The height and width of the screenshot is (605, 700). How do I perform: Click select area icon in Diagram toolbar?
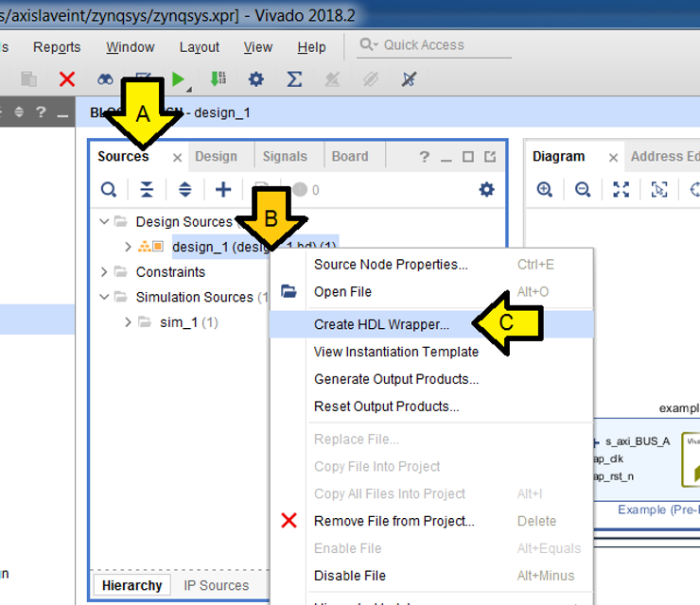pos(659,190)
